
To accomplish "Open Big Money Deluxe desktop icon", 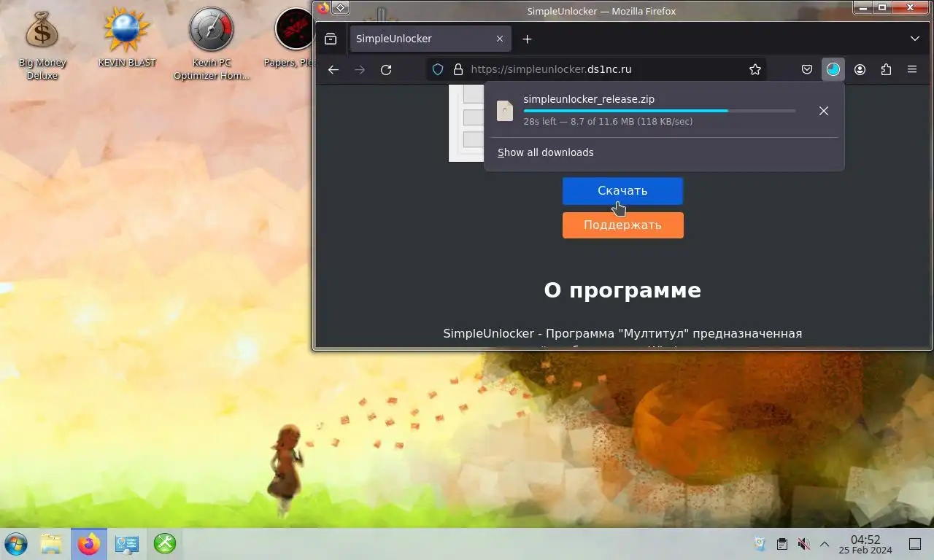I will click(42, 44).
